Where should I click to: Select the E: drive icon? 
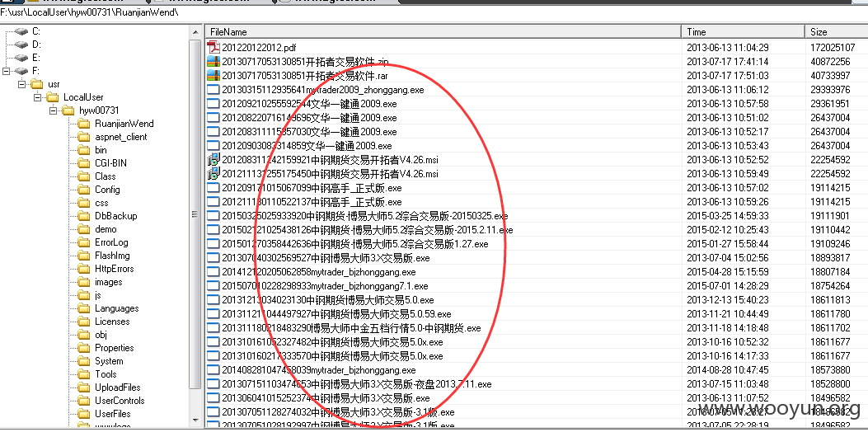click(x=21, y=58)
